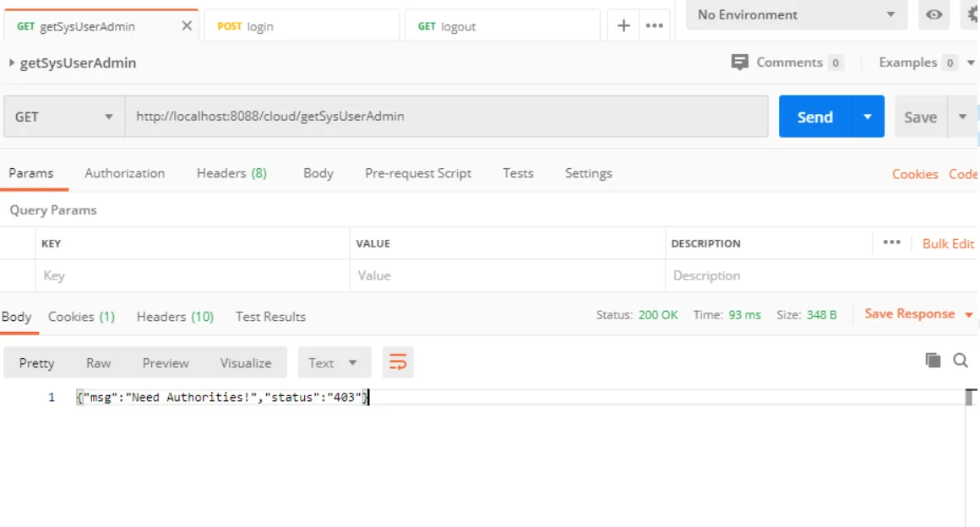Close the getSysUserAdmin request tab
The image size is (980, 527).
point(186,25)
